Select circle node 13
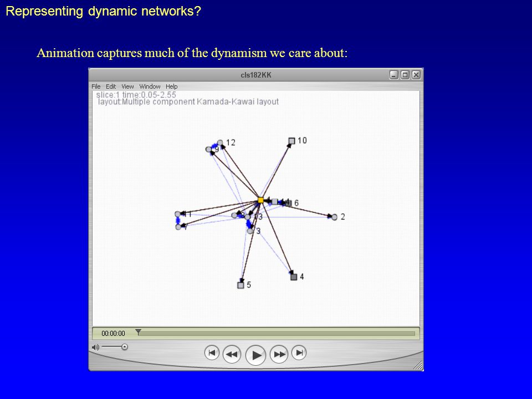This screenshot has height=399, width=532. [x=248, y=217]
